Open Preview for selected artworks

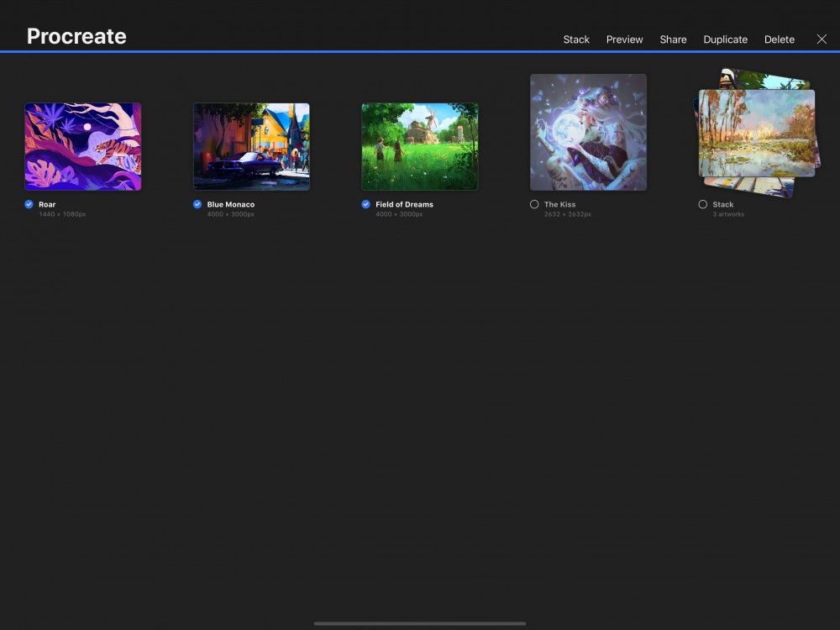624,39
